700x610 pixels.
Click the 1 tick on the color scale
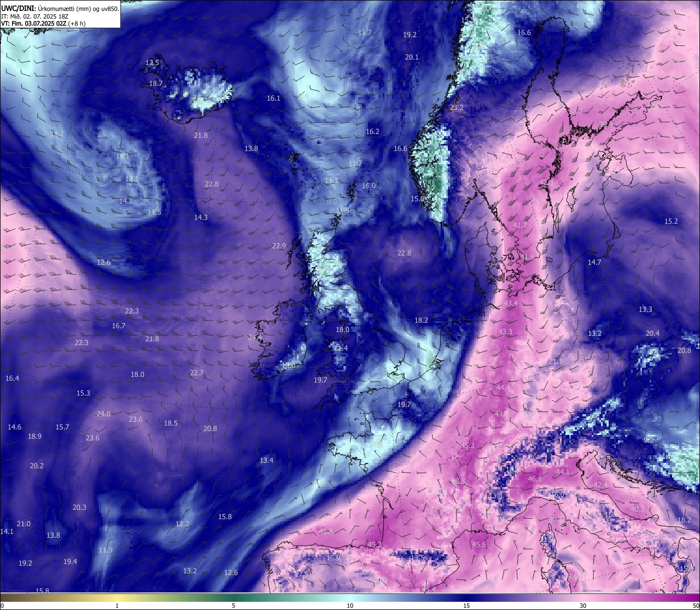pyautogui.click(x=117, y=605)
